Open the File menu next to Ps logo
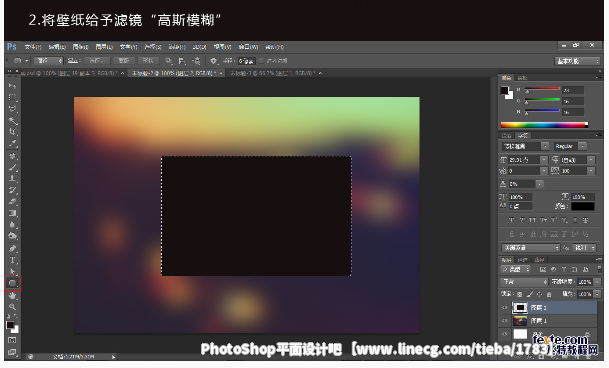This screenshot has height=368, width=609. coord(33,47)
